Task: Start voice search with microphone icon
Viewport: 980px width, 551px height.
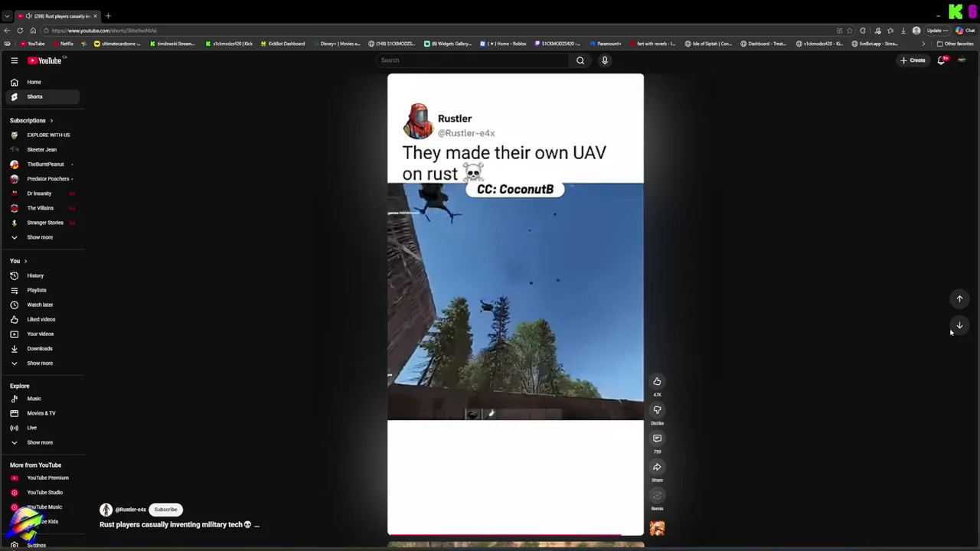Action: click(605, 60)
